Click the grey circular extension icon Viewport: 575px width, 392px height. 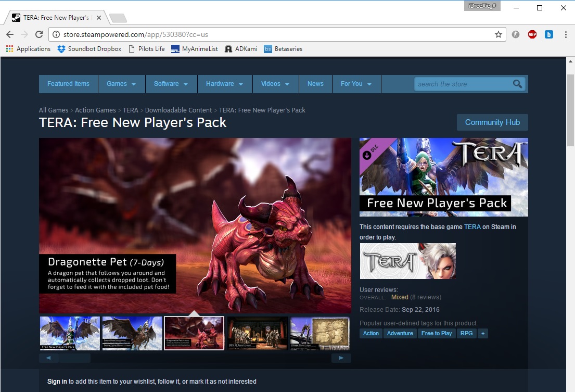[x=516, y=34]
